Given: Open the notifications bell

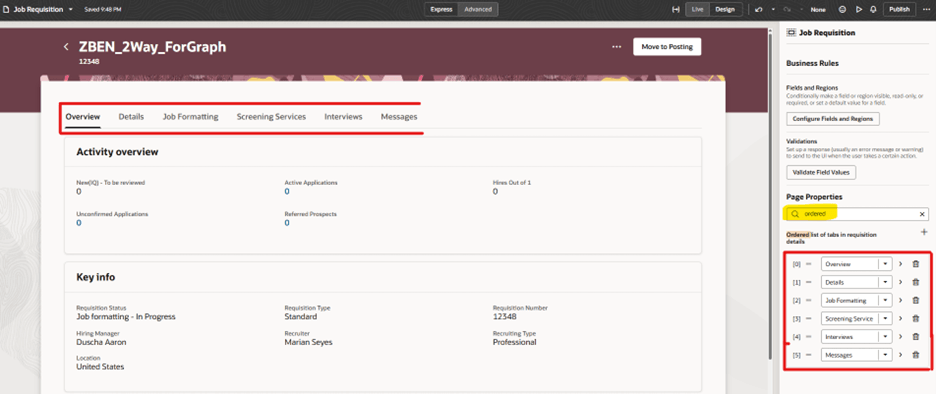Looking at the screenshot, I should pyautogui.click(x=873, y=10).
